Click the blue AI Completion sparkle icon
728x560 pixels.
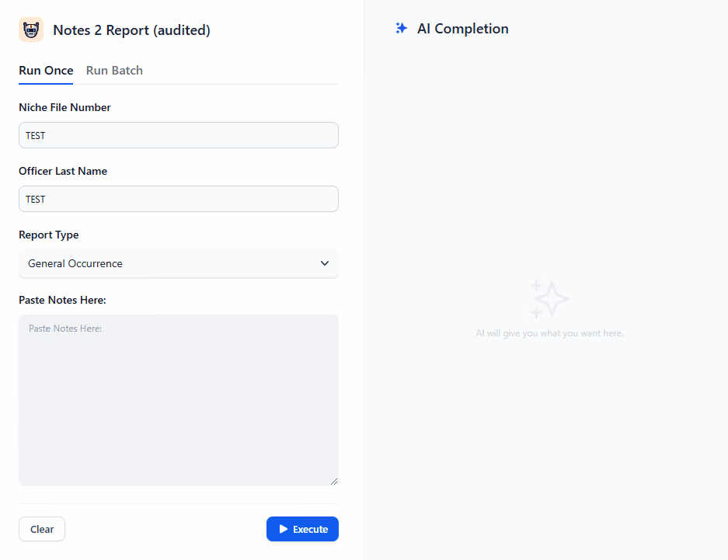tap(401, 29)
